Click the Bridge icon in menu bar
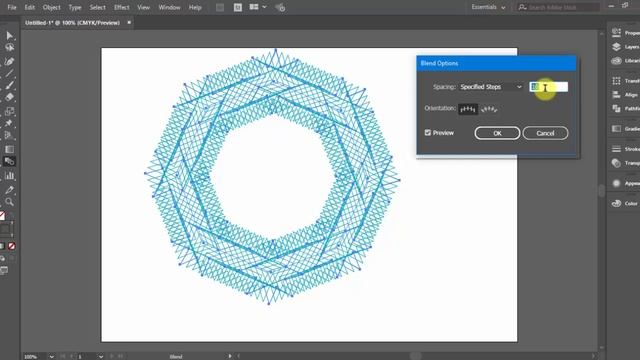This screenshot has width=640, height=360. pyautogui.click(x=220, y=7)
